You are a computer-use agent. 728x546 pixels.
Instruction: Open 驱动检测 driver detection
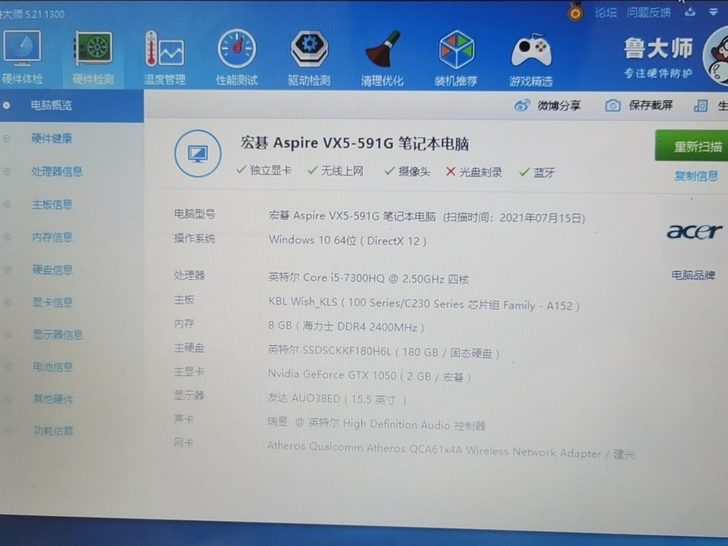[309, 58]
